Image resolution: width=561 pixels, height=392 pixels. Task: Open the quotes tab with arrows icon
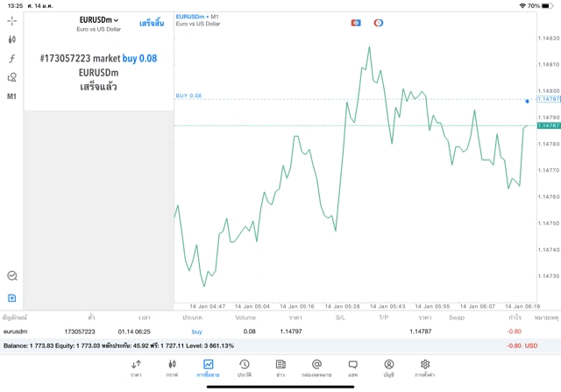(136, 368)
